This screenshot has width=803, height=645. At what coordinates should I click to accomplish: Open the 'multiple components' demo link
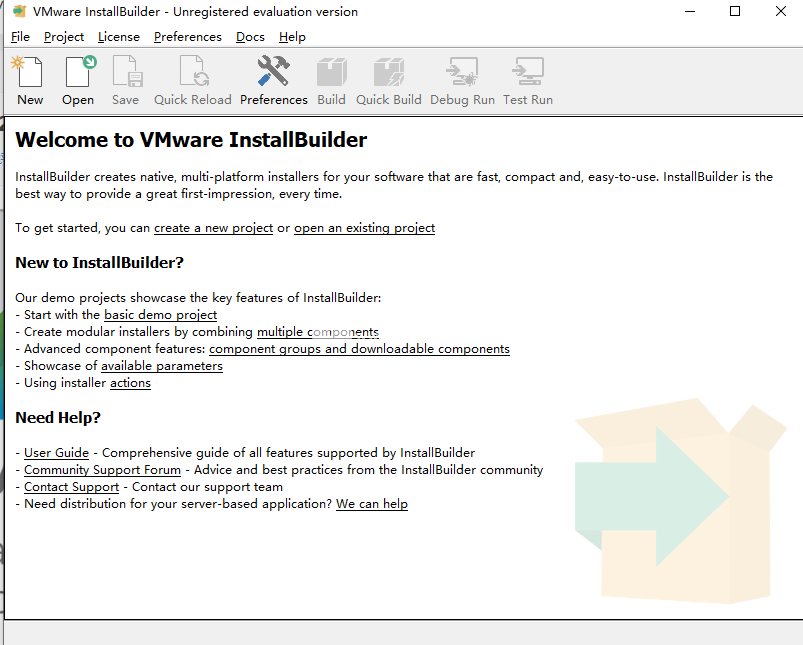point(318,332)
